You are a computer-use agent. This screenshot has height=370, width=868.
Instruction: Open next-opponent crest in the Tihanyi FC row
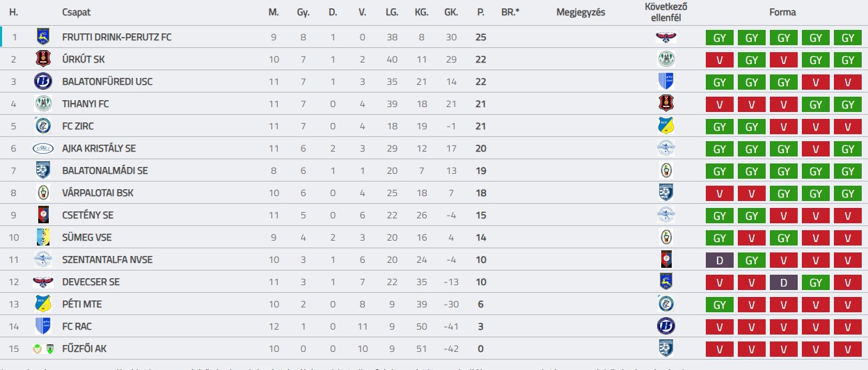coord(666,104)
